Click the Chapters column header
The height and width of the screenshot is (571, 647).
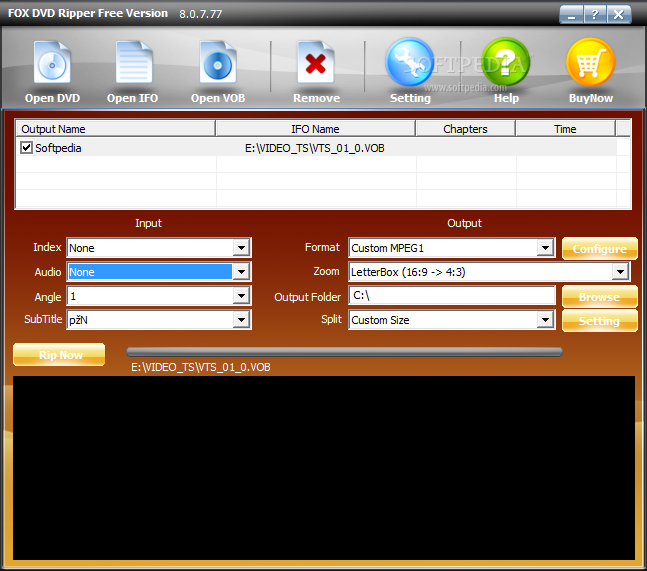point(465,129)
